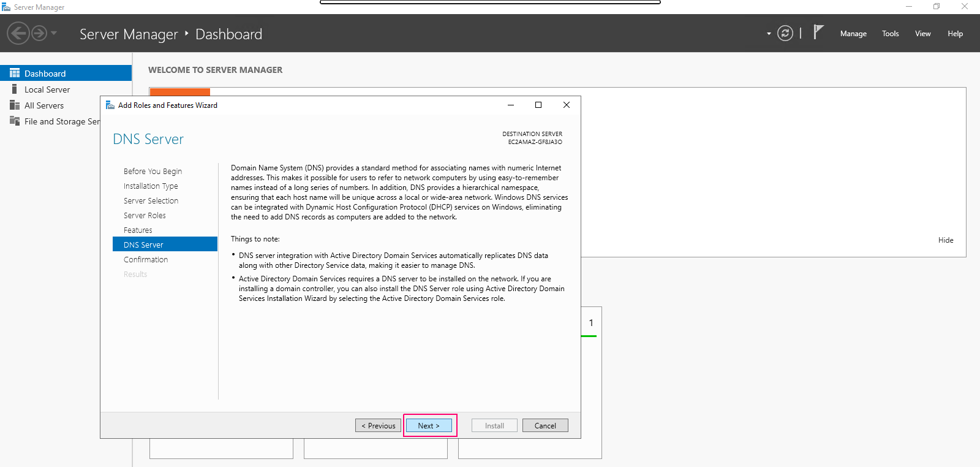Maximize the Add Roles and Features Wizard

pyautogui.click(x=538, y=105)
